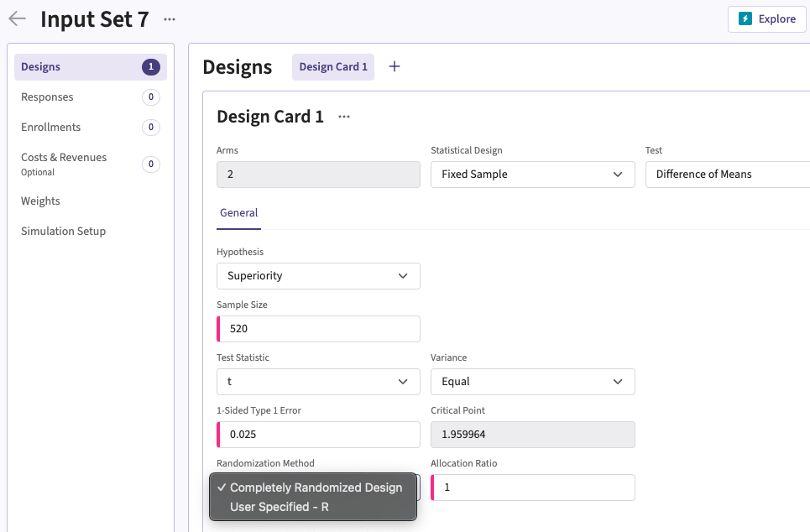Open Input Set 7 more options ellipsis

click(x=170, y=18)
